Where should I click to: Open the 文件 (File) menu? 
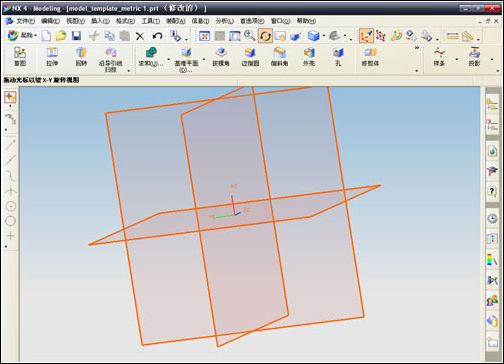[25, 21]
